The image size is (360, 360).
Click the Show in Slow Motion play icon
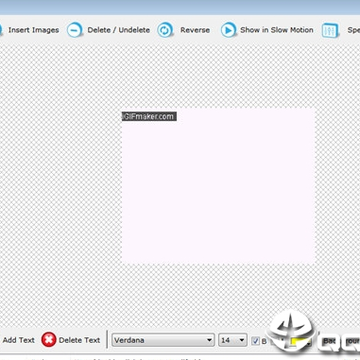[228, 30]
